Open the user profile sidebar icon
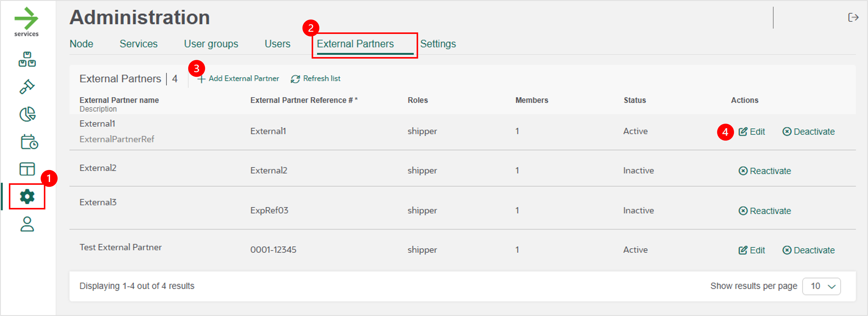 (27, 224)
